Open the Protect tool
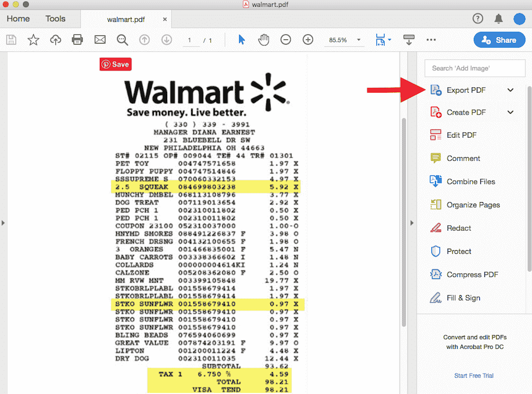The width and height of the screenshot is (532, 394). [x=451, y=251]
